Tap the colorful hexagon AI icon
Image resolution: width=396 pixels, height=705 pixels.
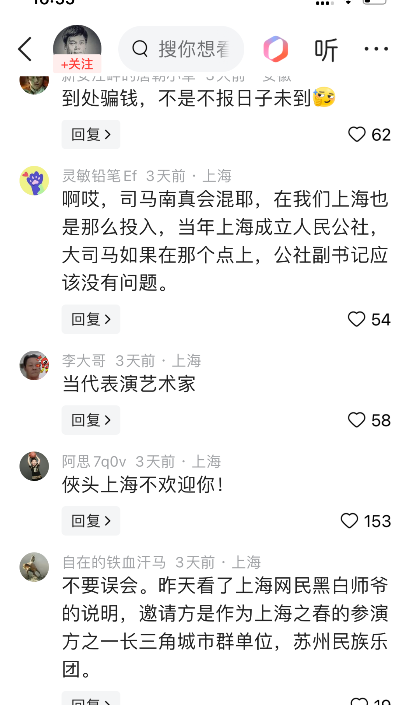point(276,49)
